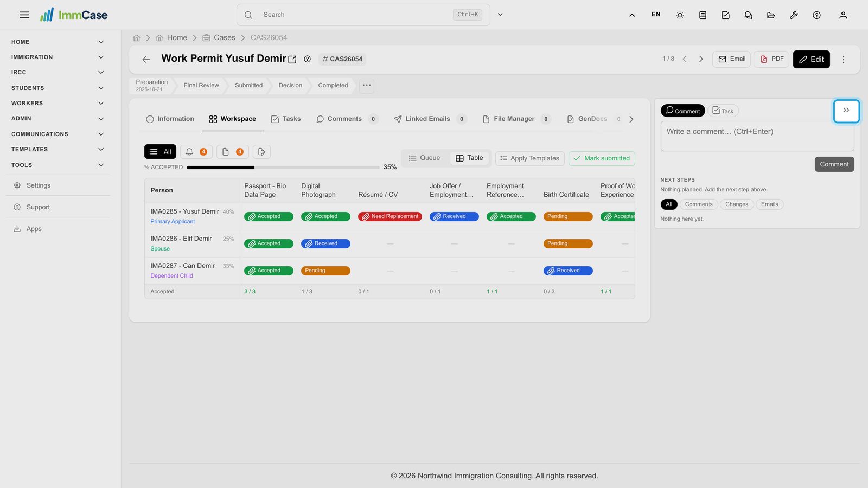Switch workspace view to Table
This screenshot has width=868, height=488.
click(x=469, y=158)
